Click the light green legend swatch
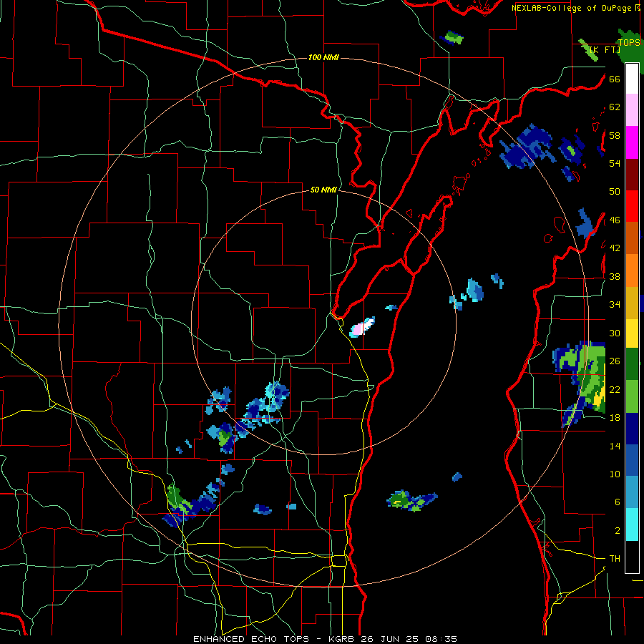Screen dimensions: 644x644 (632, 396)
